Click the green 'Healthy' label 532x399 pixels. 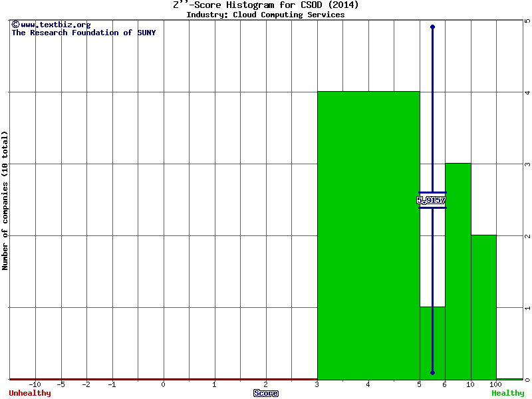point(508,393)
